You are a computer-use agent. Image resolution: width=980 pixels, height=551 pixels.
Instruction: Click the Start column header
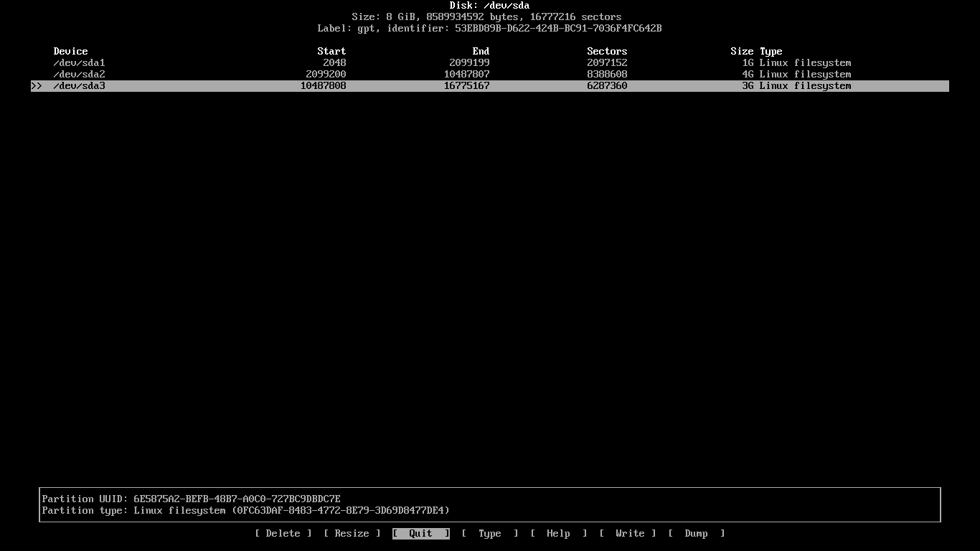331,51
